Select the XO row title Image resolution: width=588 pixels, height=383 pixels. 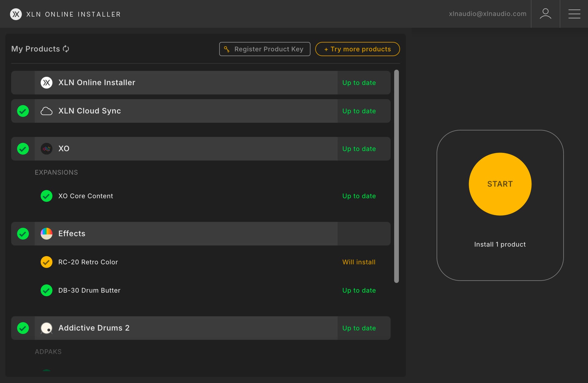tap(64, 148)
